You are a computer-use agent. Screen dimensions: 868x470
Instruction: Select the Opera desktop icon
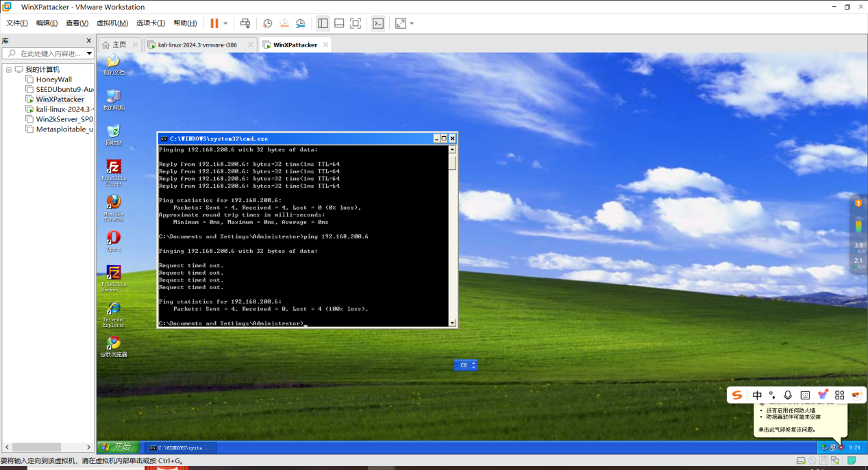[114, 241]
